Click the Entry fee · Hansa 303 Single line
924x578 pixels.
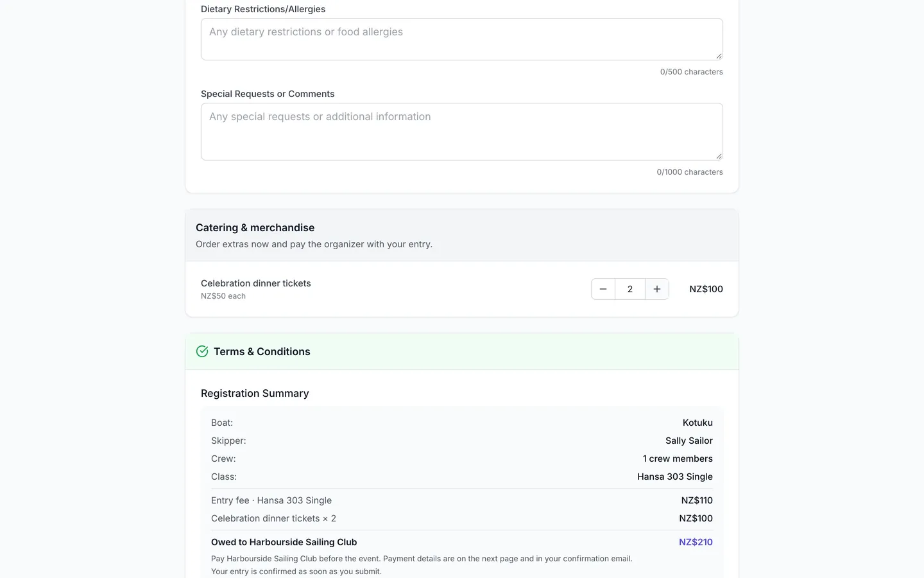[271, 500]
